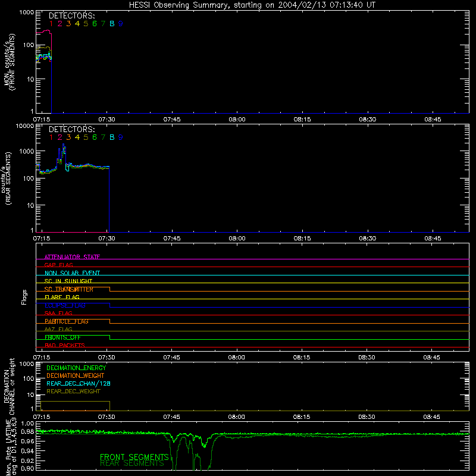
Task: Click the DECIMATION_ENERGY legend entry
Action: tap(76, 368)
